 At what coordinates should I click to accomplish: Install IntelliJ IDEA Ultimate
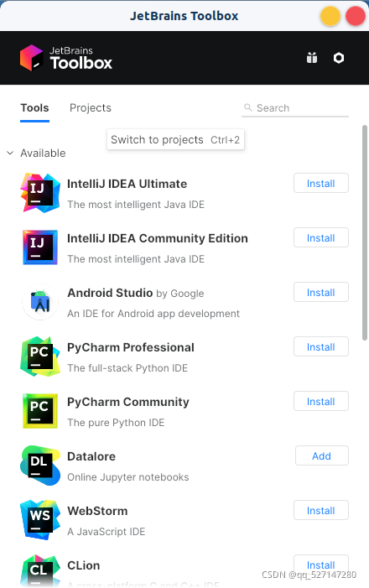click(321, 184)
